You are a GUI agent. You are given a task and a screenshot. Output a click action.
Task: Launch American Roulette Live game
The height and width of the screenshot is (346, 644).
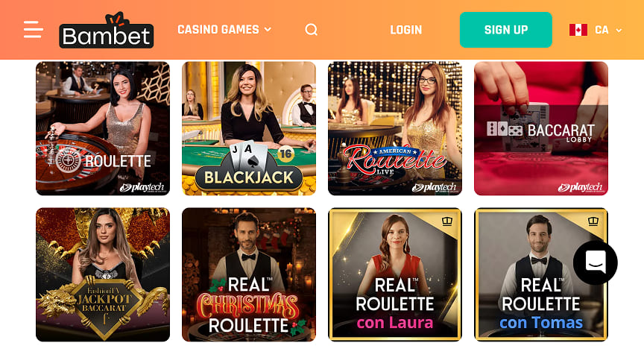click(395, 128)
